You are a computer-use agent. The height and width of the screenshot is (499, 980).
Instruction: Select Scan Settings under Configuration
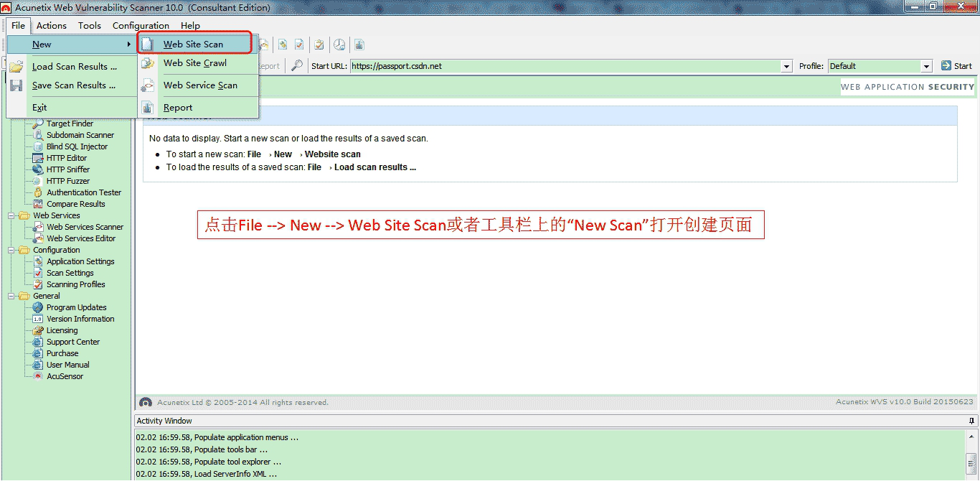point(70,273)
